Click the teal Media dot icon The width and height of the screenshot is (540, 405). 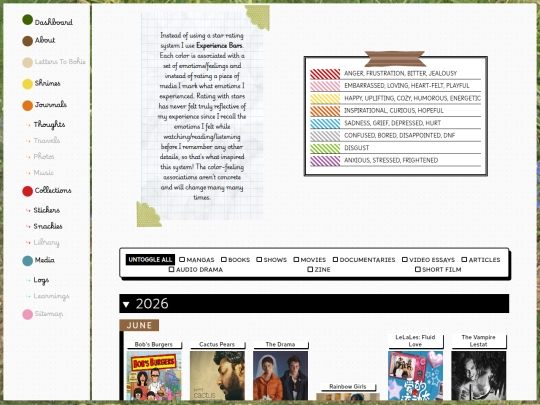tap(28, 261)
